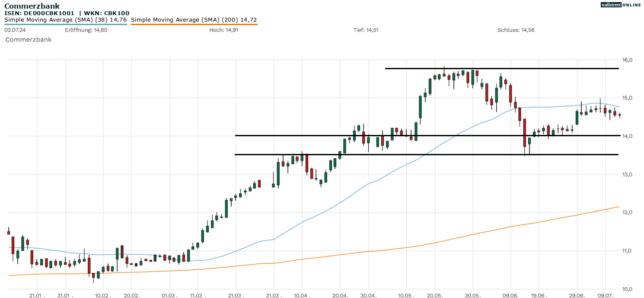Click the orange underline below SMA (200)
This screenshot has width=644, height=298.
(194, 24)
